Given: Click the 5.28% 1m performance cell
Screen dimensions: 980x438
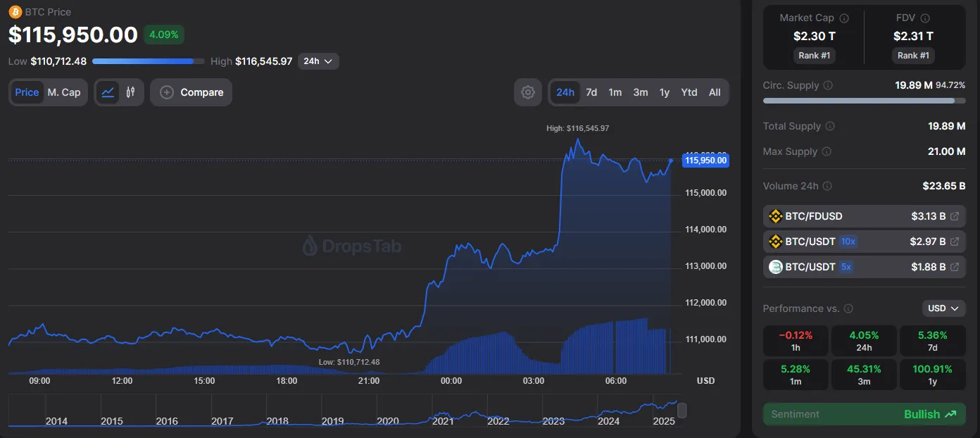Looking at the screenshot, I should (x=796, y=374).
